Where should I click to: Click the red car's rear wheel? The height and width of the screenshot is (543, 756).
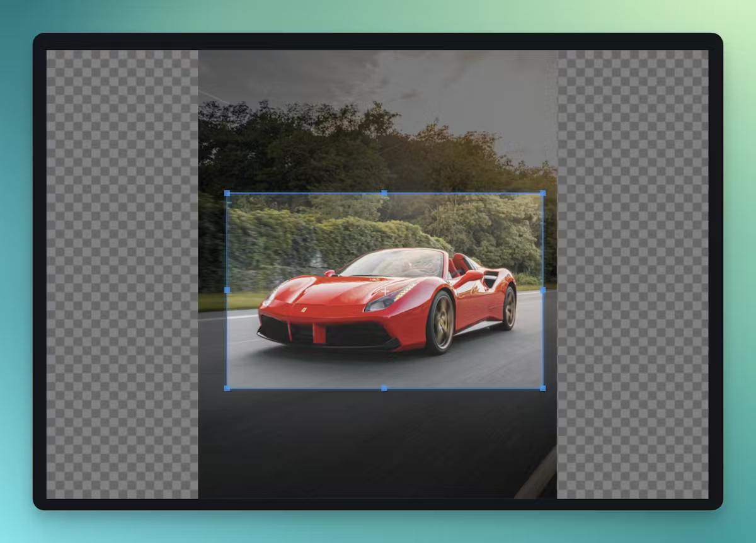tap(509, 309)
